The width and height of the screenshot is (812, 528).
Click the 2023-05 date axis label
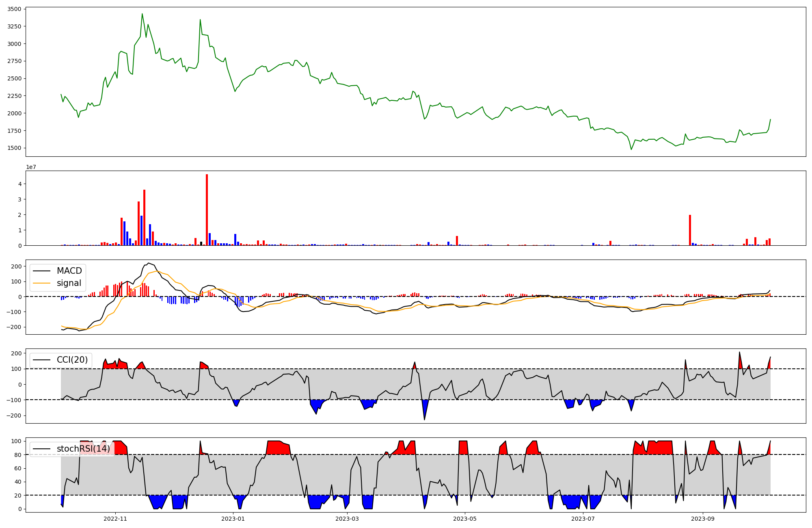point(465,519)
